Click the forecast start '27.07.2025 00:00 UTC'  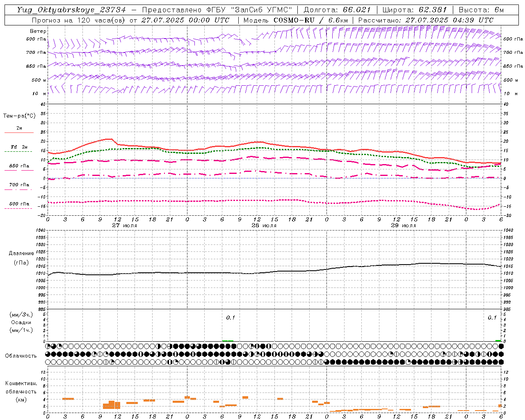coord(185,20)
